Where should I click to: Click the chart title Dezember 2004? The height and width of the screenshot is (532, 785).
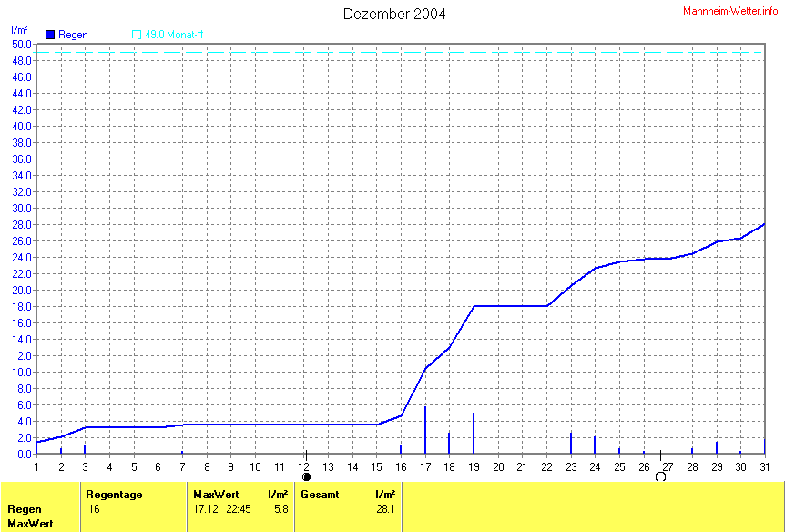[x=394, y=14]
